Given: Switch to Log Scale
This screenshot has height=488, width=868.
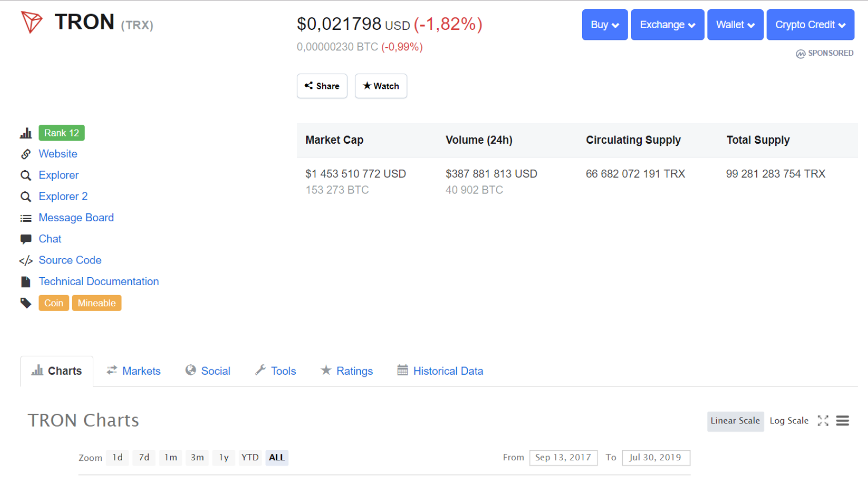Looking at the screenshot, I should pyautogui.click(x=789, y=421).
